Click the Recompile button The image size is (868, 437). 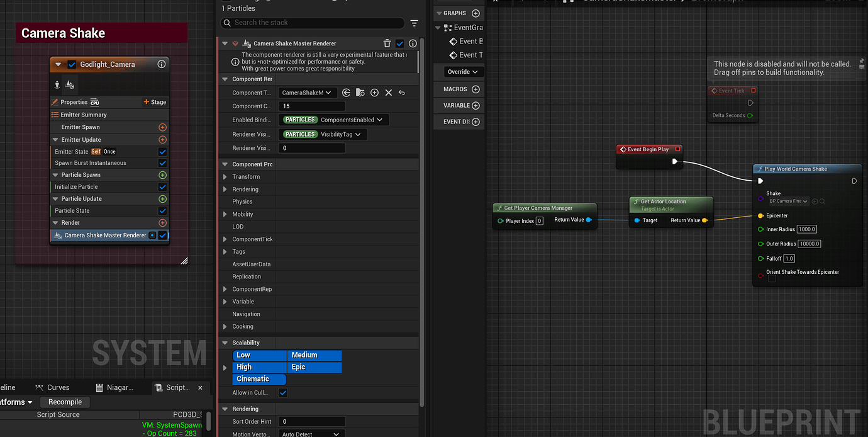(x=65, y=402)
